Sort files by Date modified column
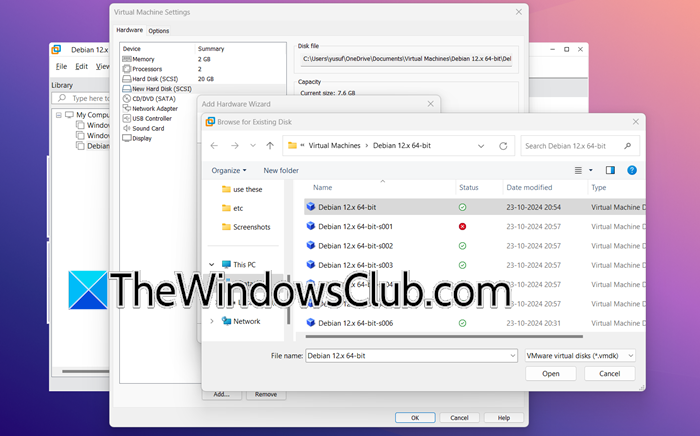Viewport: 700px width, 436px height. click(x=529, y=187)
